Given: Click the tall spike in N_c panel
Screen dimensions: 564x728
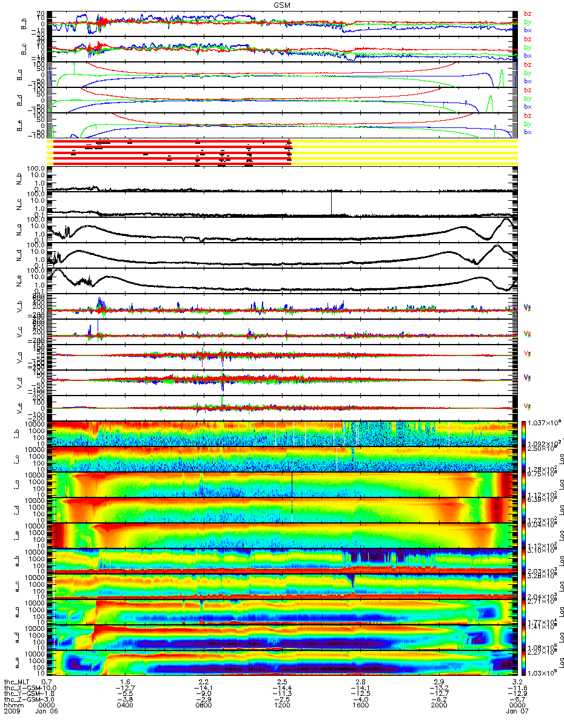Looking at the screenshot, I should (331, 203).
